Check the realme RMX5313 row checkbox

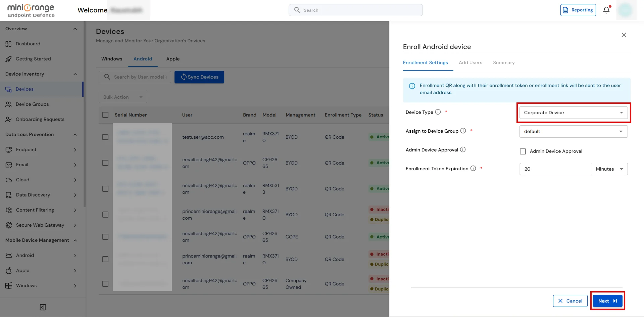[x=105, y=189]
